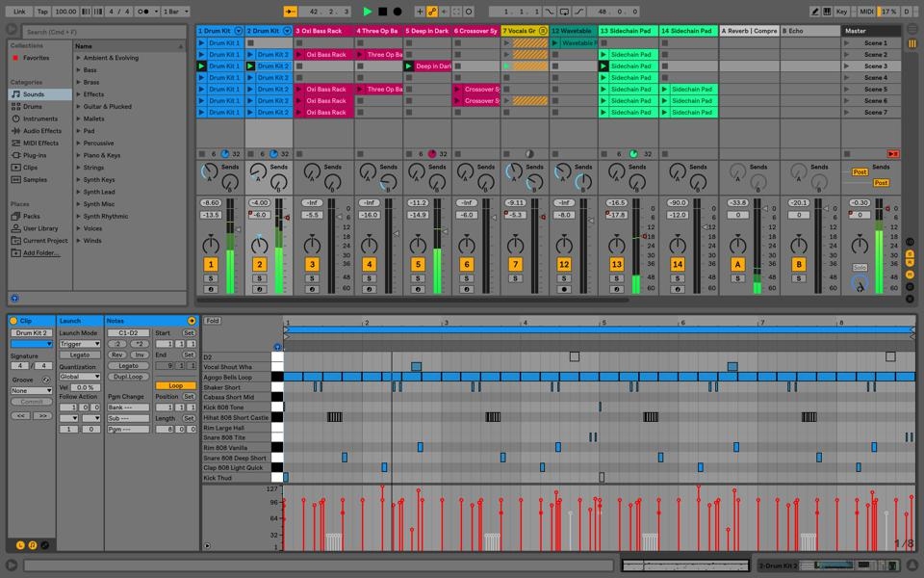
Task: Click the Arrangement Record button
Action: [x=398, y=12]
